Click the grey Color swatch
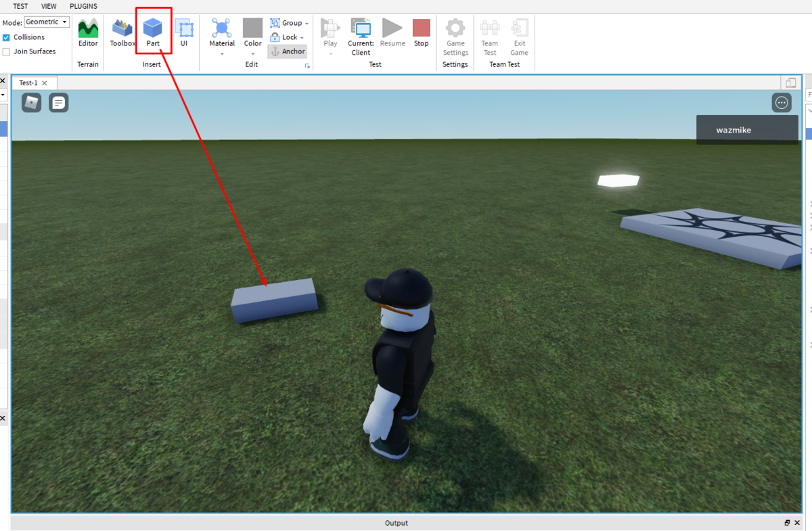 pos(253,28)
